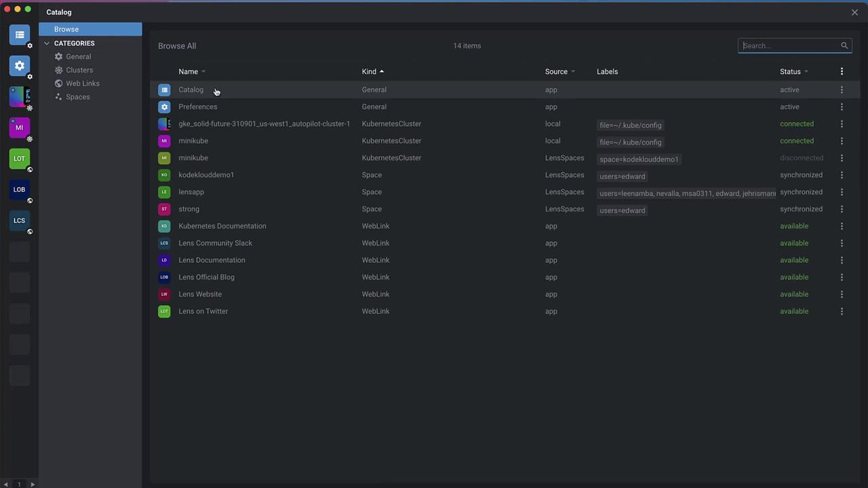Click the lensapp space row icon

click(164, 192)
